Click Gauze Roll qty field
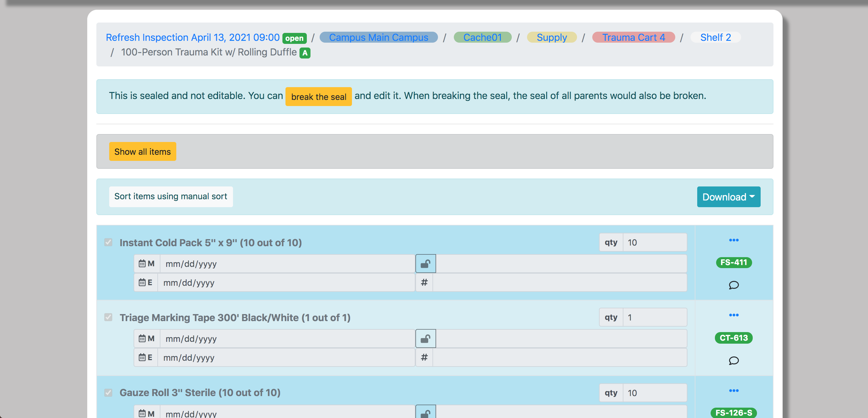Screen dimensions: 868x418 [x=655, y=393]
